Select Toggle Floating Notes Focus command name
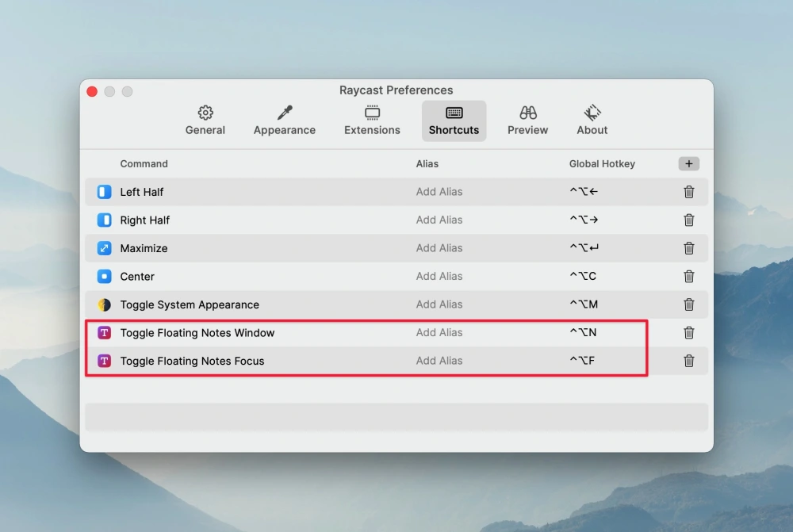This screenshot has height=532, width=793. coord(192,361)
